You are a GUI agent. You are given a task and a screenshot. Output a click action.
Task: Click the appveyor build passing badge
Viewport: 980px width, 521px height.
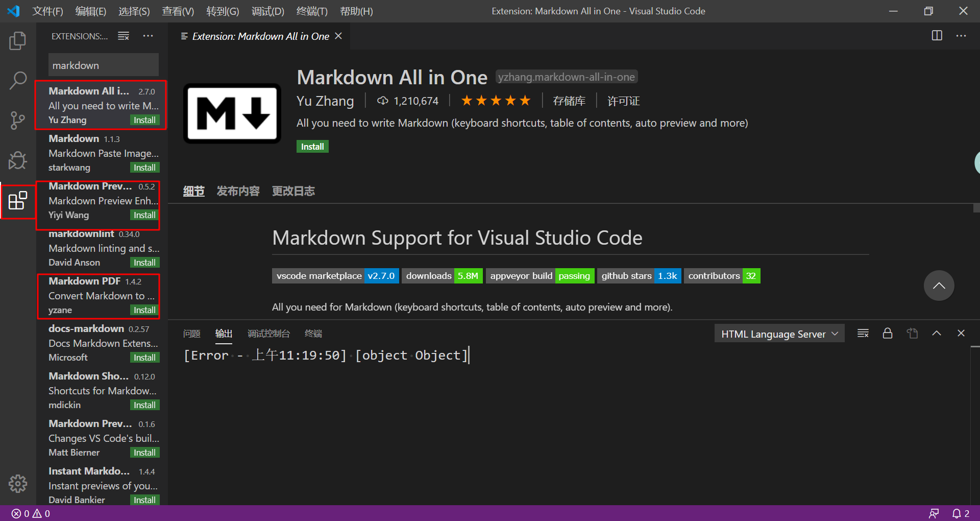coord(540,276)
